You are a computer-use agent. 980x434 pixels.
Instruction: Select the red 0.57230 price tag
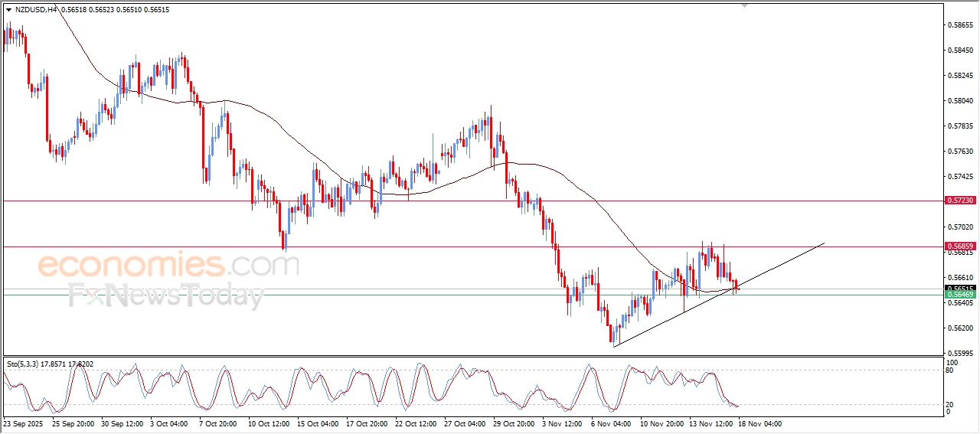(x=960, y=201)
